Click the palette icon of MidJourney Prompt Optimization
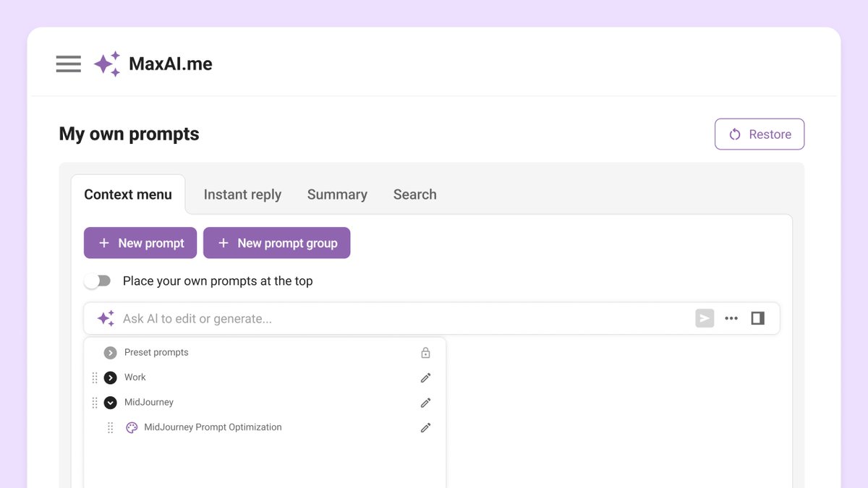868x488 pixels. pyautogui.click(x=132, y=427)
